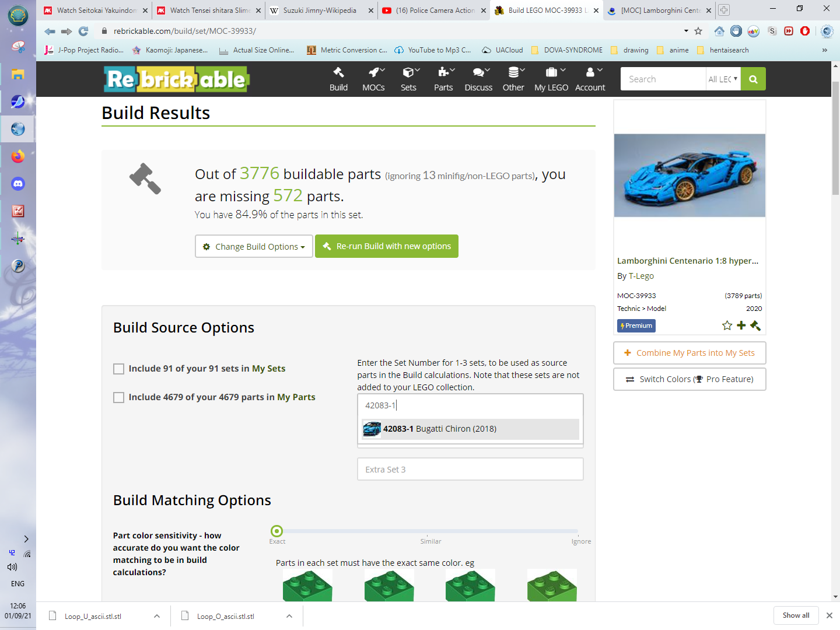The image size is (840, 630).
Task: Open a new tab with the plus button
Action: 724,10
